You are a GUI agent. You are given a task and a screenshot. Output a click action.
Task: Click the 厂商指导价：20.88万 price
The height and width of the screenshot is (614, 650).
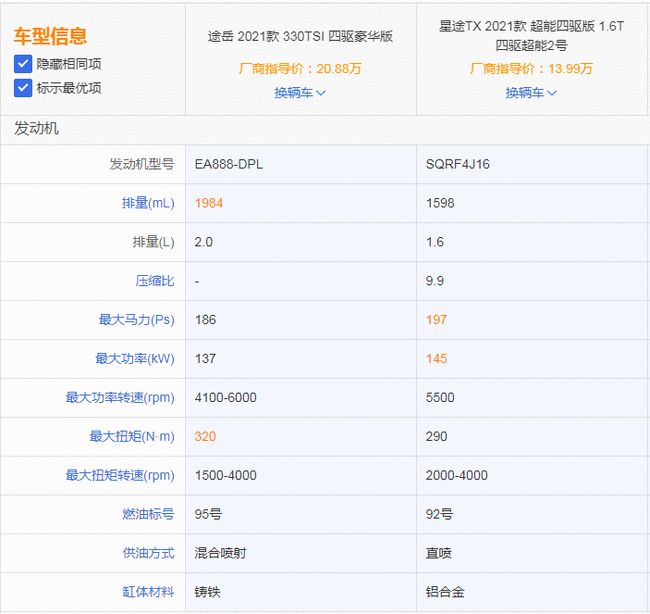300,68
